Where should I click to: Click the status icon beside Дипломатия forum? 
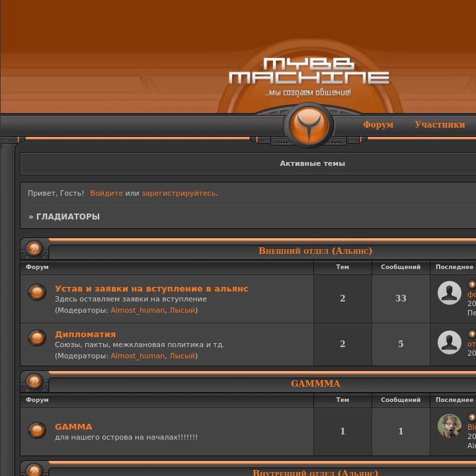coord(37,338)
